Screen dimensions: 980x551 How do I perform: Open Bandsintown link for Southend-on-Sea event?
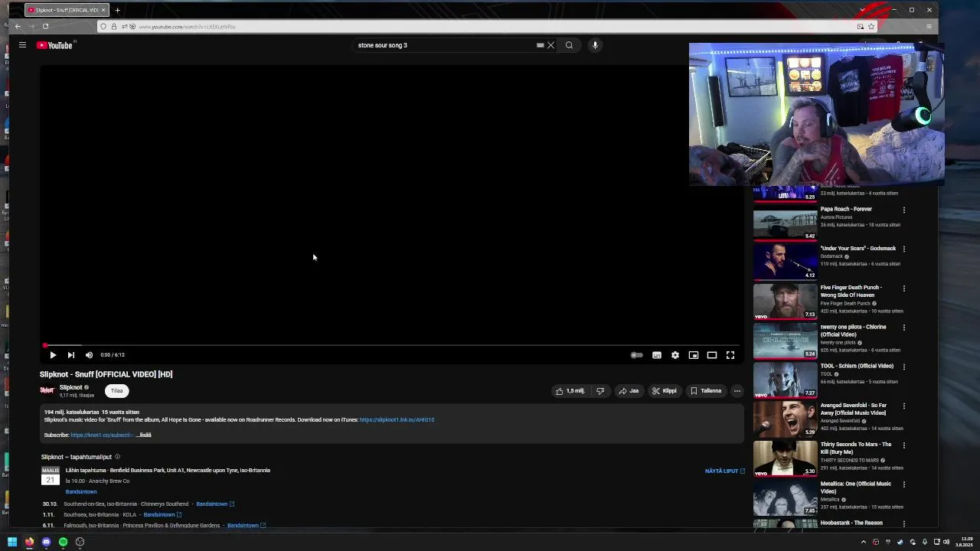click(215, 504)
